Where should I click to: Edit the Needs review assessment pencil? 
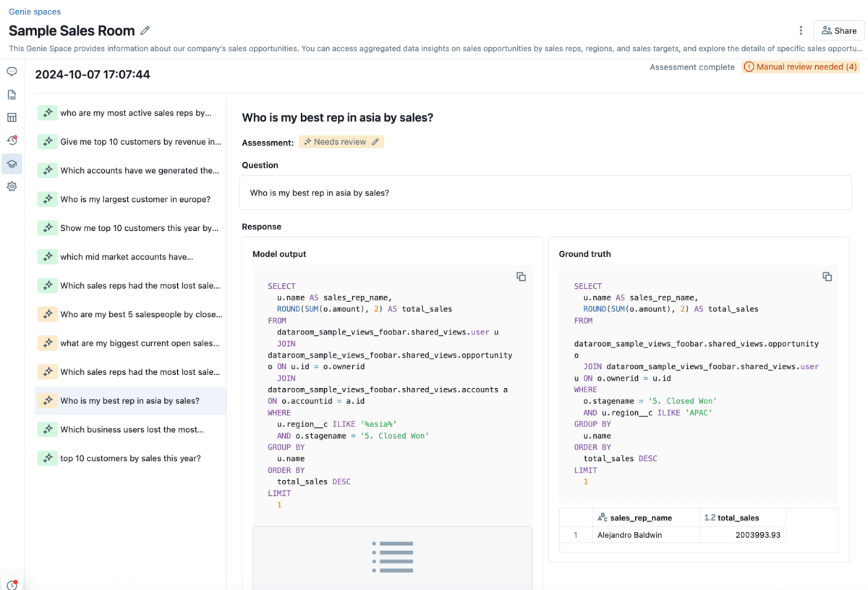click(x=375, y=142)
